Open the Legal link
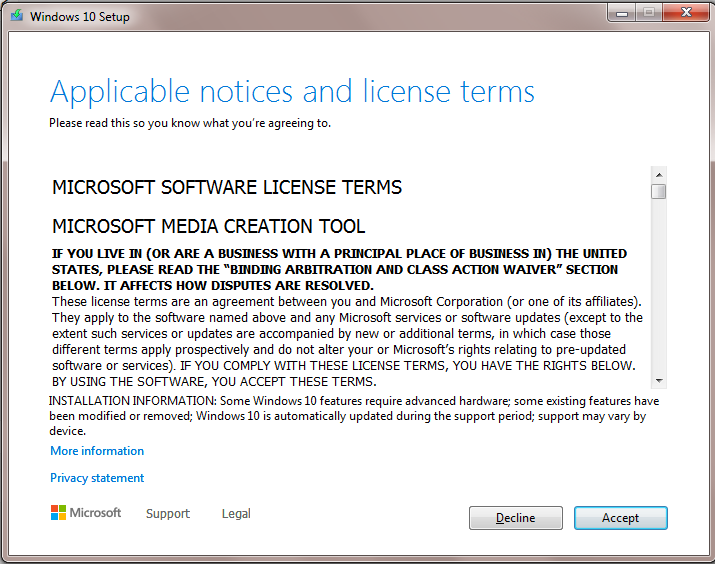Viewport: 715px width, 564px height. pos(236,513)
